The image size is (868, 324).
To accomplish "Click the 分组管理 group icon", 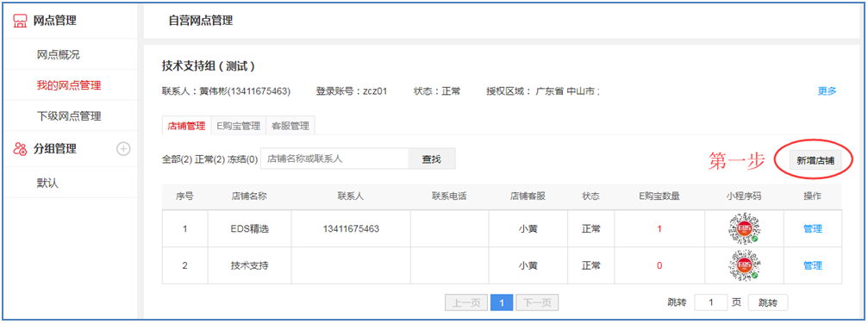I will (20, 148).
